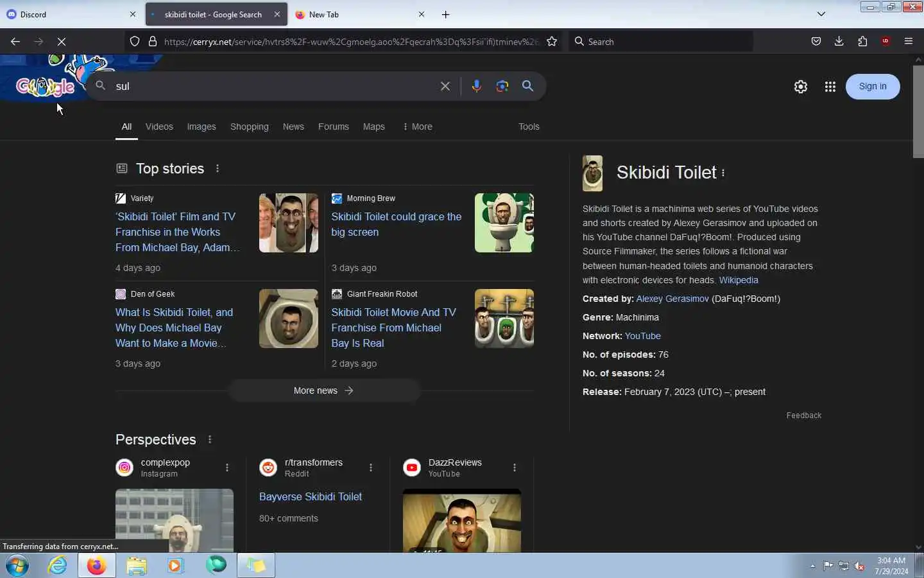
Task: Click the browser back arrow
Action: click(15, 41)
